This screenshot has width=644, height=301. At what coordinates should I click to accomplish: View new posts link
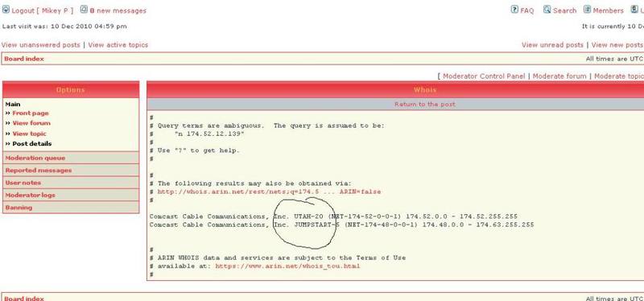click(617, 45)
